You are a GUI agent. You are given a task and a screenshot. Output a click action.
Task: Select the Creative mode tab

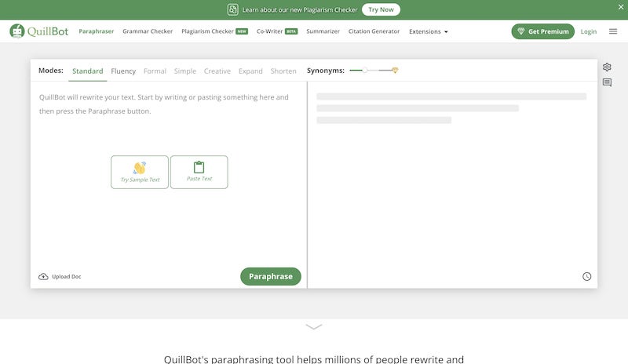(217, 71)
